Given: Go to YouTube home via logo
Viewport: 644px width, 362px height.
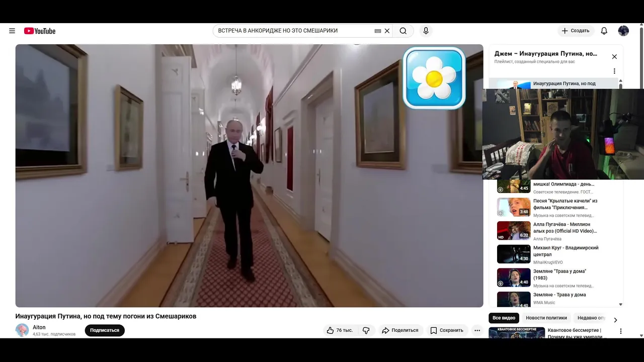Looking at the screenshot, I should pos(40,31).
